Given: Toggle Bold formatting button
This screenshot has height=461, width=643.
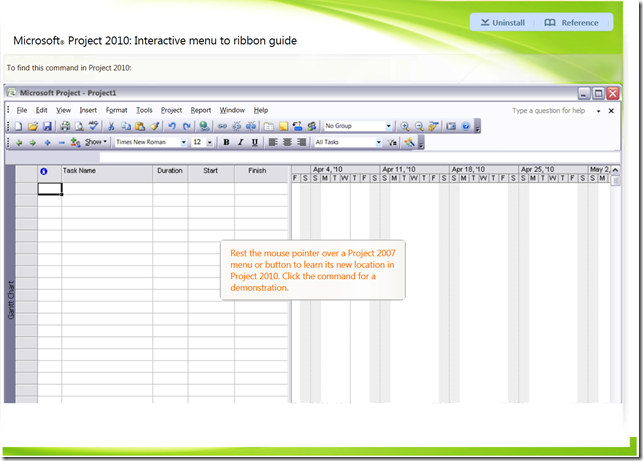Looking at the screenshot, I should click(226, 142).
